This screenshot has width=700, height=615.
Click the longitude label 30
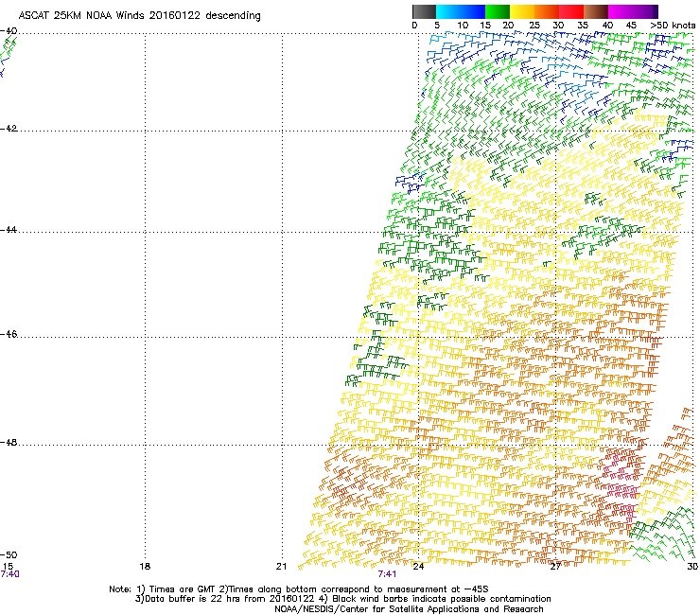[692, 566]
